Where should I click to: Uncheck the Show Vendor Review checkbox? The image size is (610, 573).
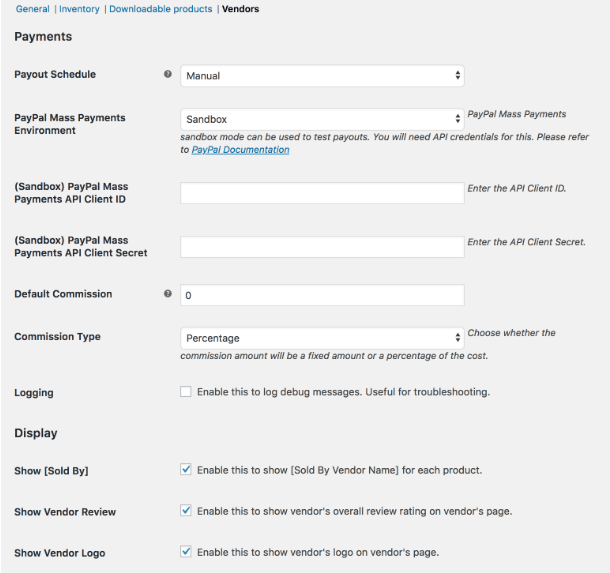pyautogui.click(x=186, y=510)
